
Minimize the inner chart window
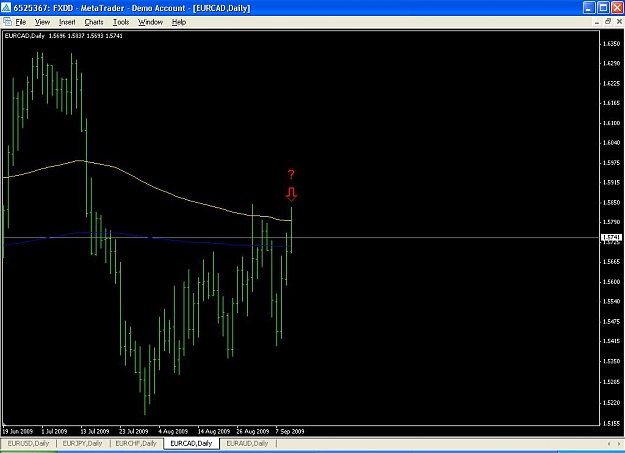(597, 22)
